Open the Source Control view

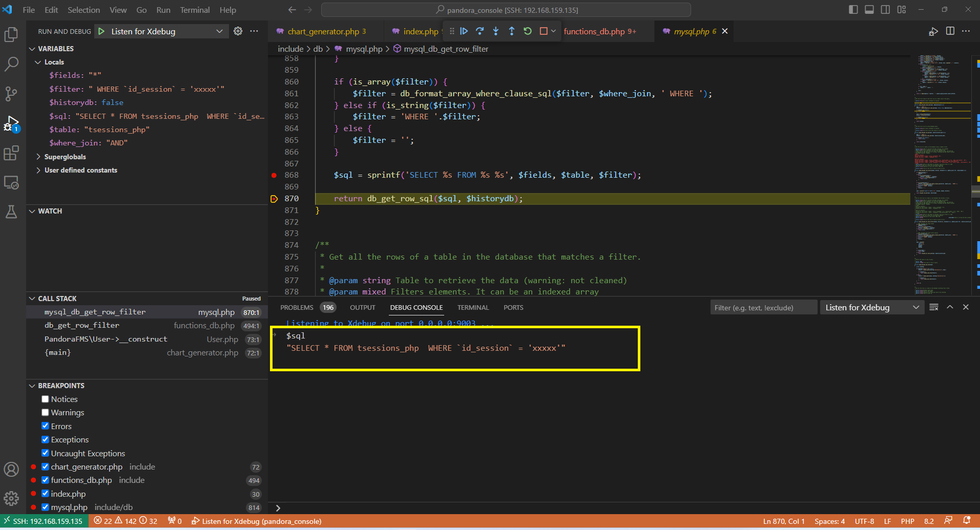(11, 94)
